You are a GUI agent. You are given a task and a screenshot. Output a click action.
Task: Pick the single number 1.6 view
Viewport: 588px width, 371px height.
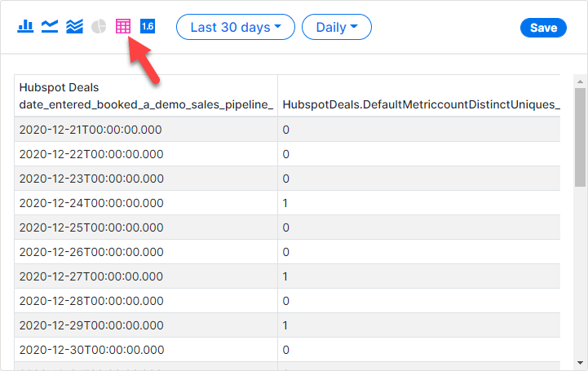pos(148,27)
